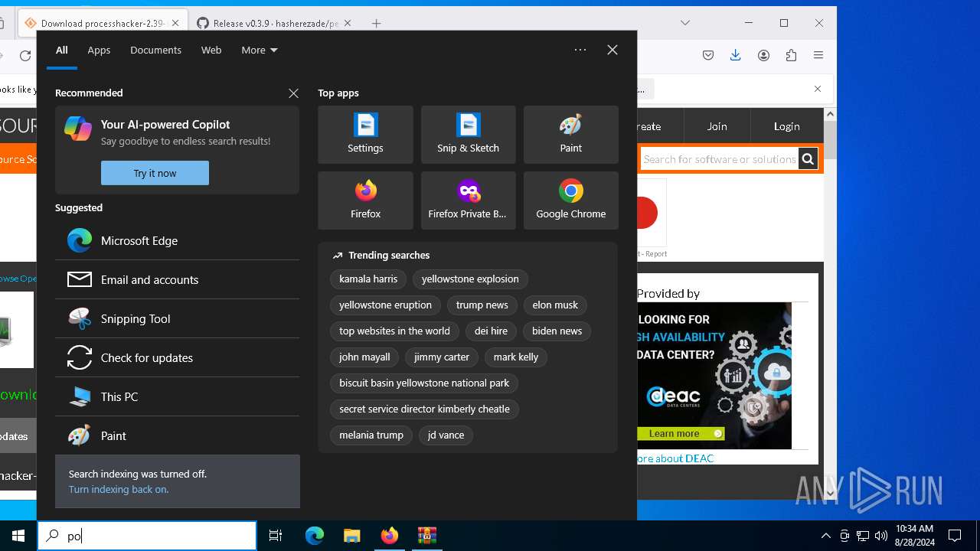Open Microsoft Edge suggestion

point(177,240)
